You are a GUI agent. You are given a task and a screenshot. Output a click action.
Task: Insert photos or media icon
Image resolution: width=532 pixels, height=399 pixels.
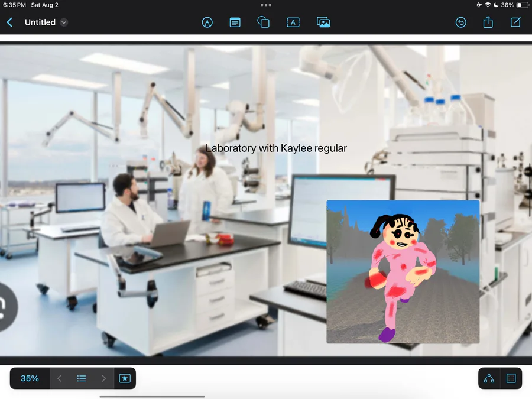coord(323,22)
